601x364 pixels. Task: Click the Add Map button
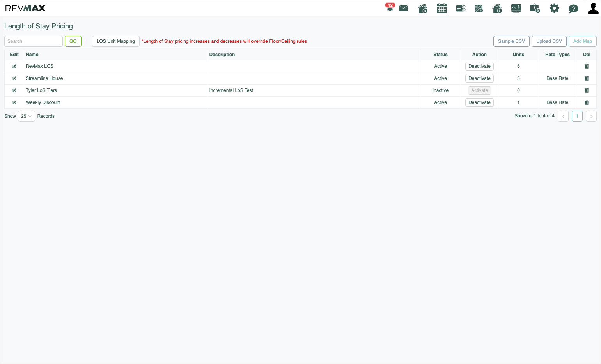pyautogui.click(x=582, y=41)
